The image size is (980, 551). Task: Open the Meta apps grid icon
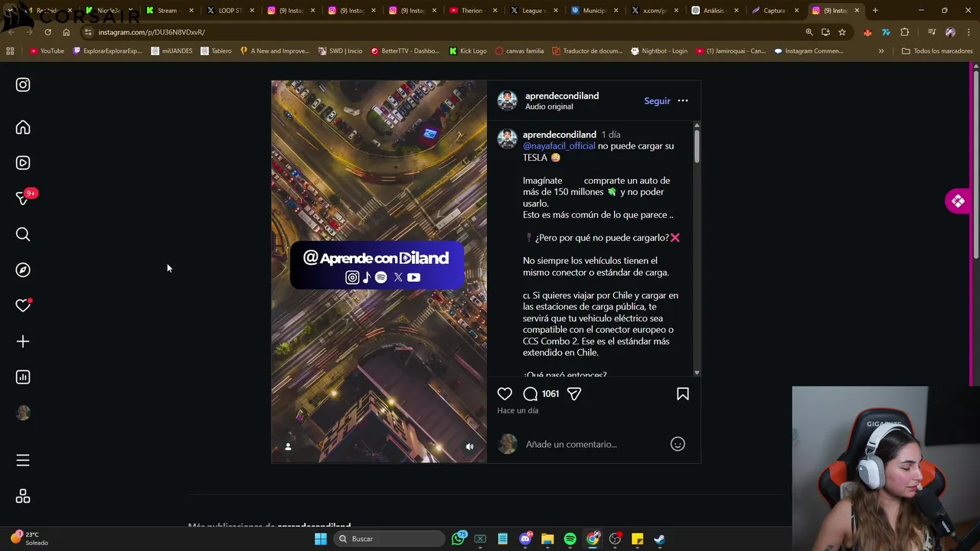[23, 497]
